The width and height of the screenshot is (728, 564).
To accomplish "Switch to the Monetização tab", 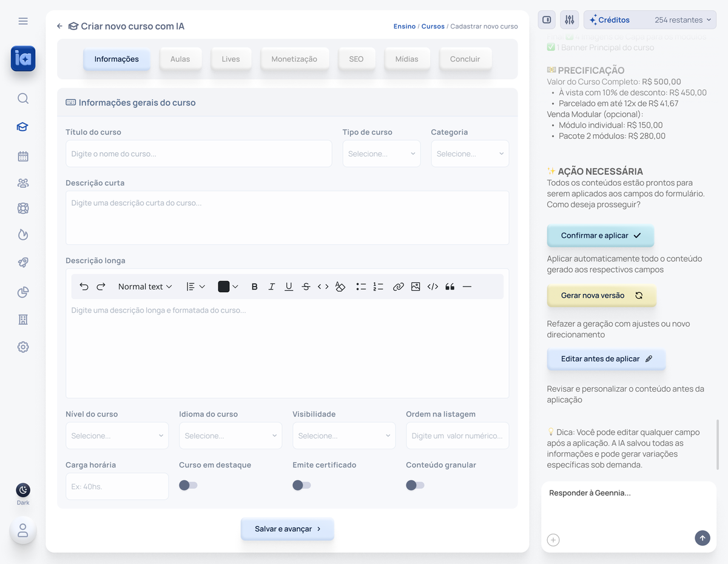I will (294, 59).
